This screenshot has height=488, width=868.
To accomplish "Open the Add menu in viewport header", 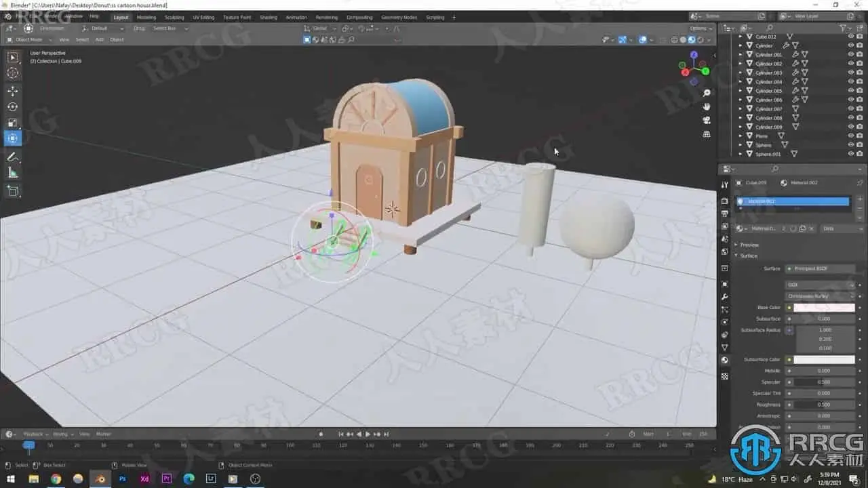I will (100, 39).
